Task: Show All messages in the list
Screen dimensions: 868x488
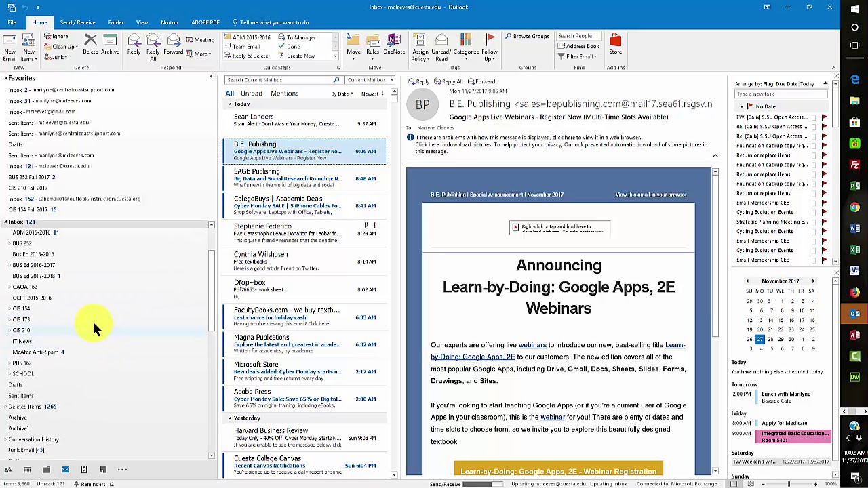Action: [230, 94]
